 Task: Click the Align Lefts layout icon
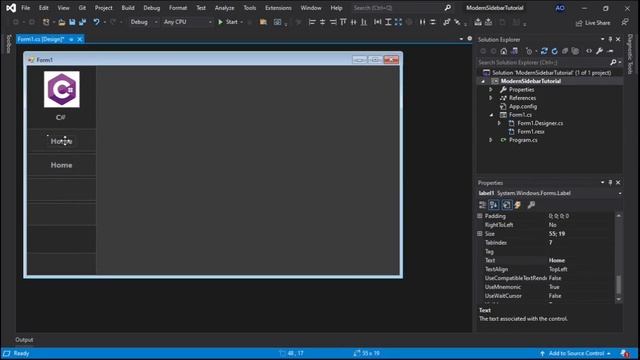[312, 22]
